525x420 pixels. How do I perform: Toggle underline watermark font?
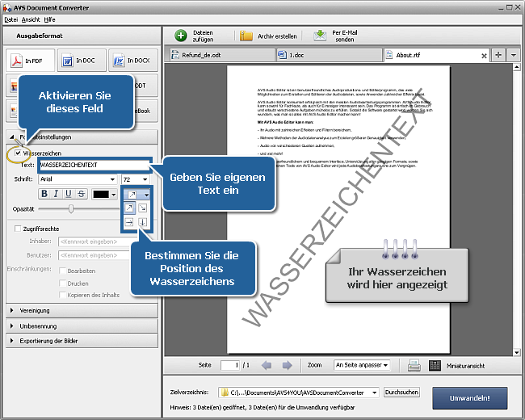pos(69,194)
